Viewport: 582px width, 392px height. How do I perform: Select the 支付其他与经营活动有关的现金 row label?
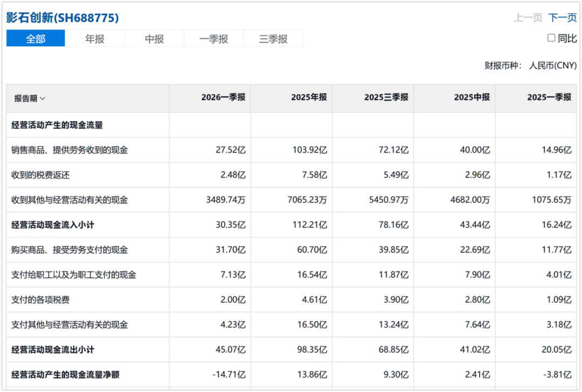pos(70,325)
